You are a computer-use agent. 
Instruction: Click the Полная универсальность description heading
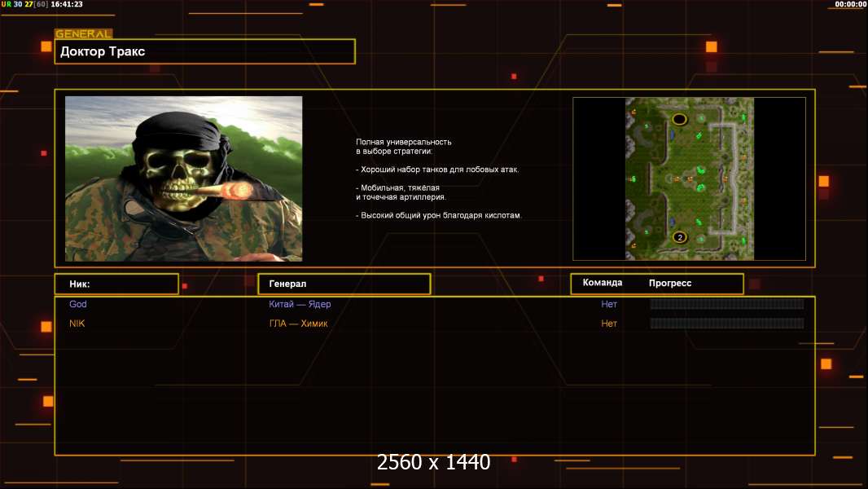coord(404,146)
